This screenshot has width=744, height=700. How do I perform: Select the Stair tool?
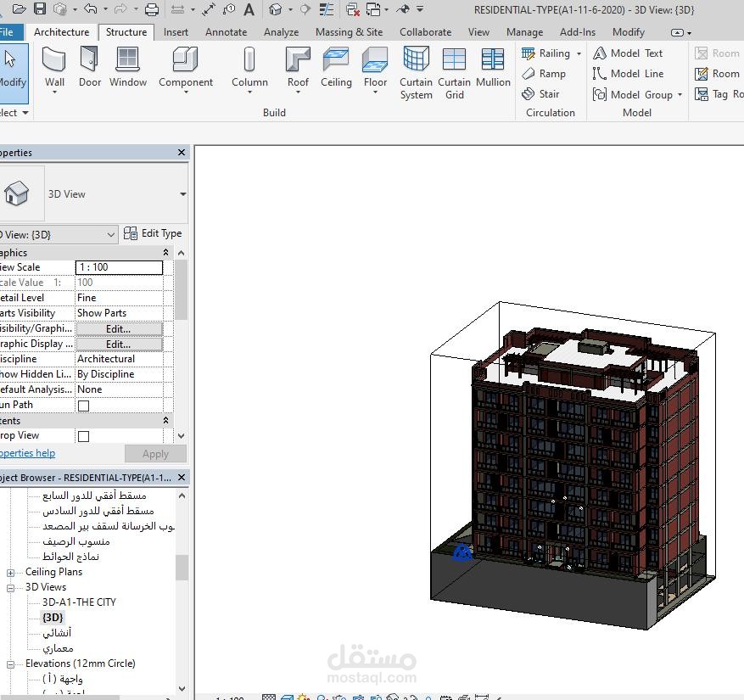click(540, 94)
